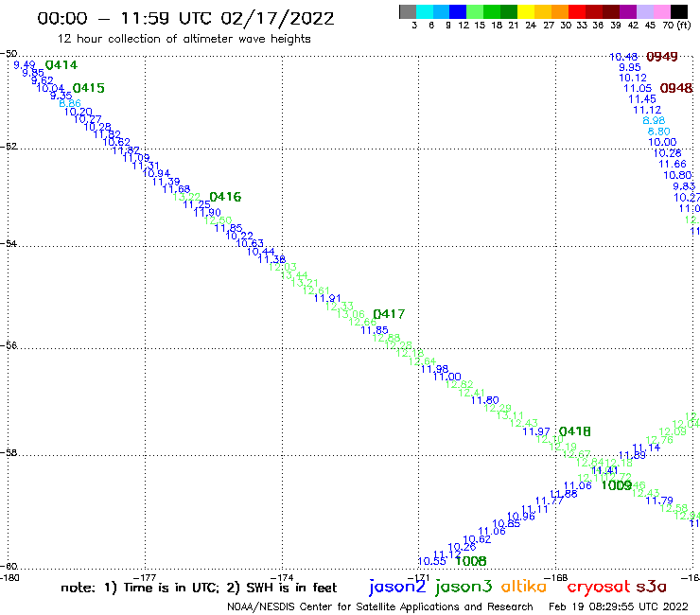
Task: Select the 11.45 reading on the right track
Action: click(642, 99)
